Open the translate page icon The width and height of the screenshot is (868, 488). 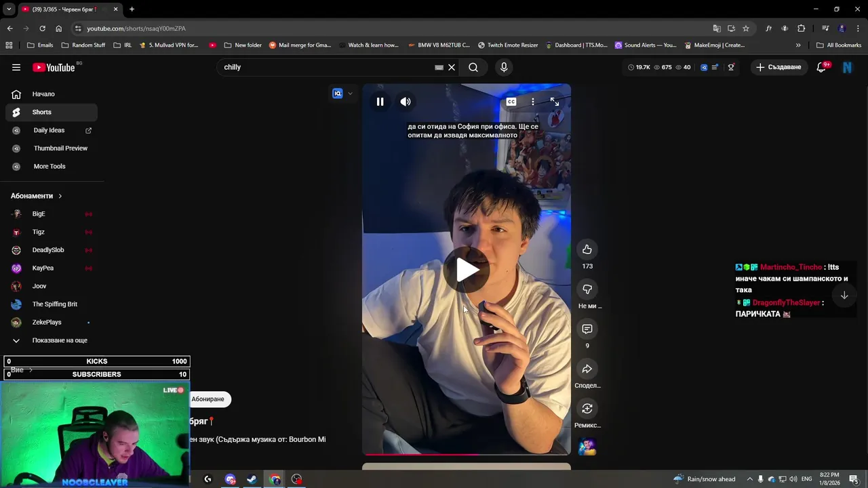tap(717, 28)
